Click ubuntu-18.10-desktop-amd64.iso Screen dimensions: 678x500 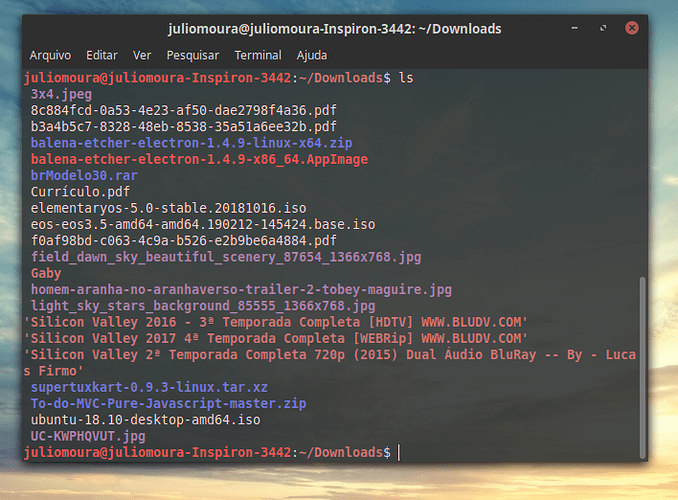pos(145,420)
